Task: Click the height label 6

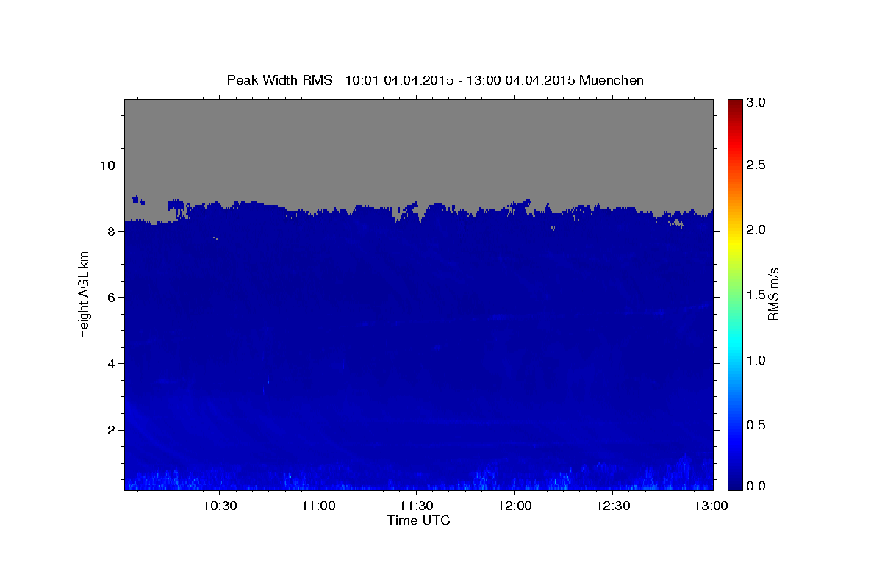Action: click(112, 297)
